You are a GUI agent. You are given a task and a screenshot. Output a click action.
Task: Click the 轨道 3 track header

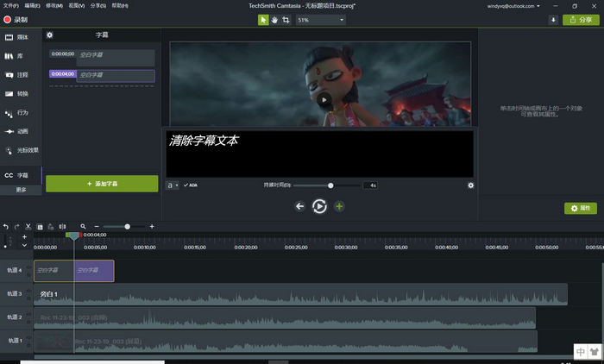[15, 294]
